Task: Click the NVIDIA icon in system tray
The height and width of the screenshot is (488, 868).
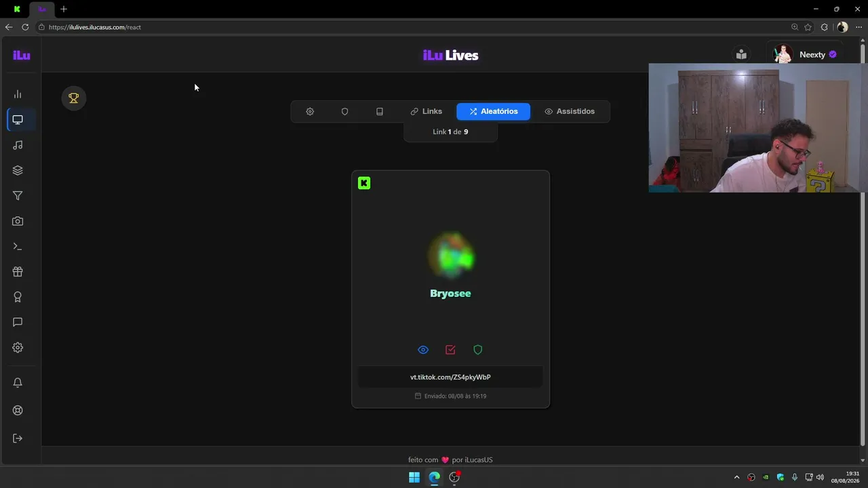Action: 766,477
